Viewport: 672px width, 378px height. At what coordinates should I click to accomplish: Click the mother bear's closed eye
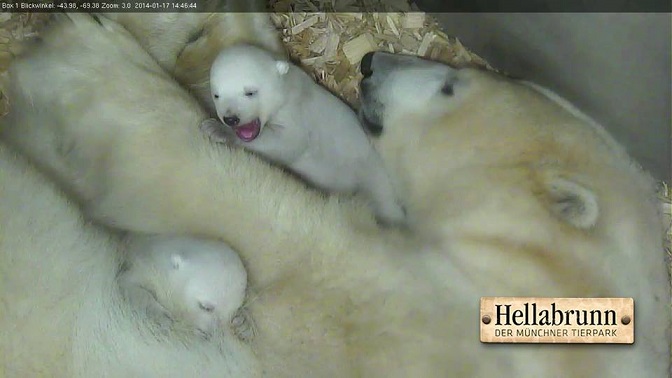click(x=447, y=89)
